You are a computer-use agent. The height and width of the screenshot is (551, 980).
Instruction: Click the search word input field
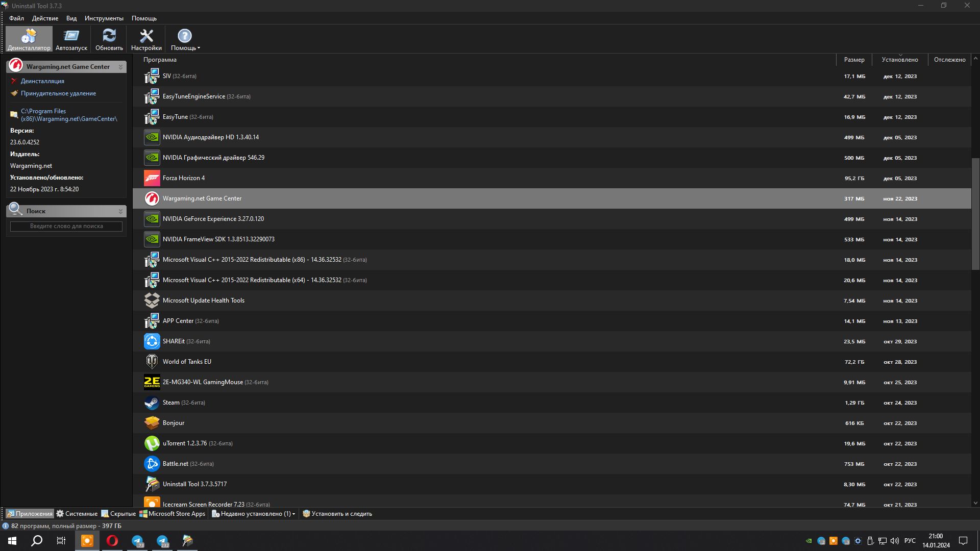66,226
